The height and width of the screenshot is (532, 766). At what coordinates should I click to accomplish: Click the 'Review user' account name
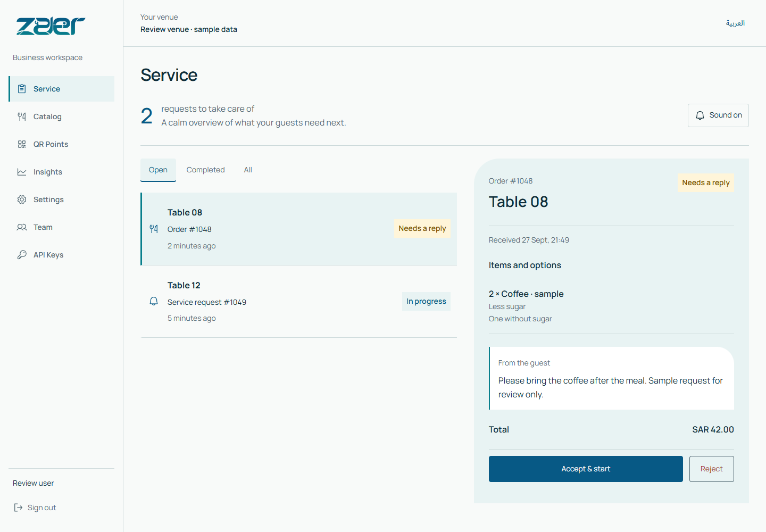(x=34, y=483)
